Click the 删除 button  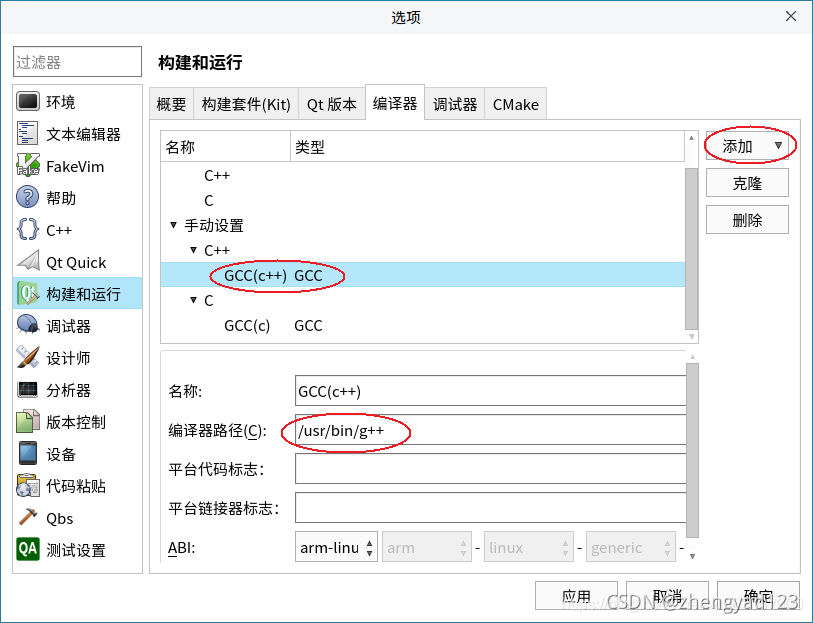[x=747, y=220]
